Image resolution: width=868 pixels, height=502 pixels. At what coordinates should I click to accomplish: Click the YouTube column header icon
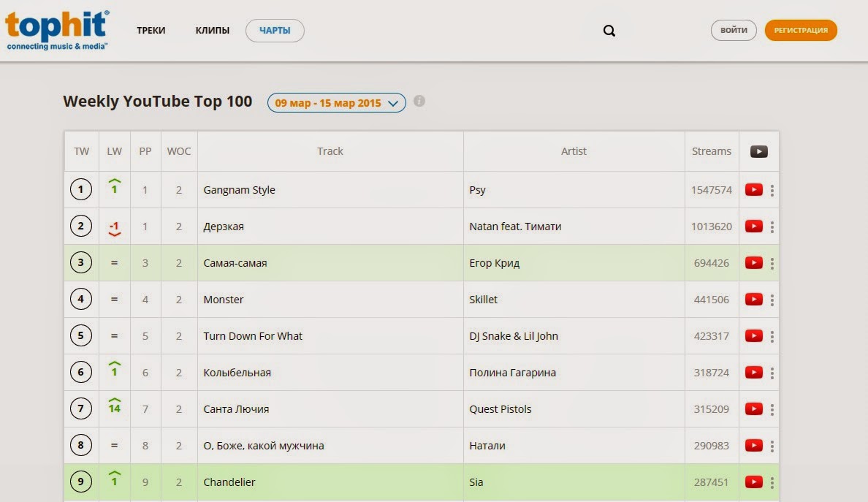(x=758, y=151)
